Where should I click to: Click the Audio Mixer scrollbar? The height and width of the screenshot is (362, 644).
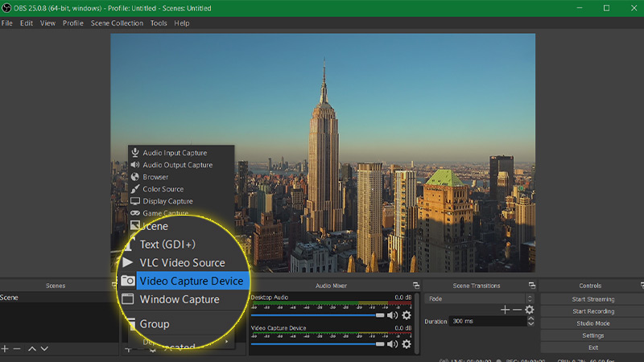[418, 323]
